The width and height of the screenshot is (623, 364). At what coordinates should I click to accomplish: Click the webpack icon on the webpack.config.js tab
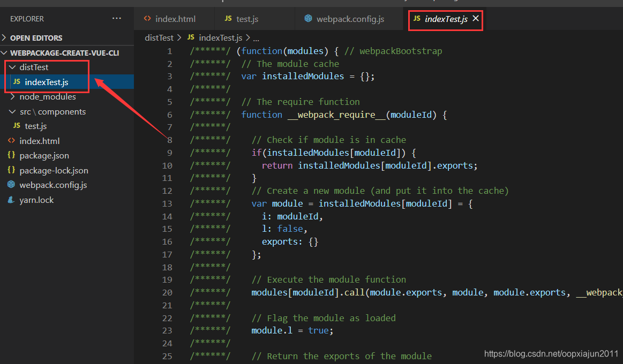point(308,18)
